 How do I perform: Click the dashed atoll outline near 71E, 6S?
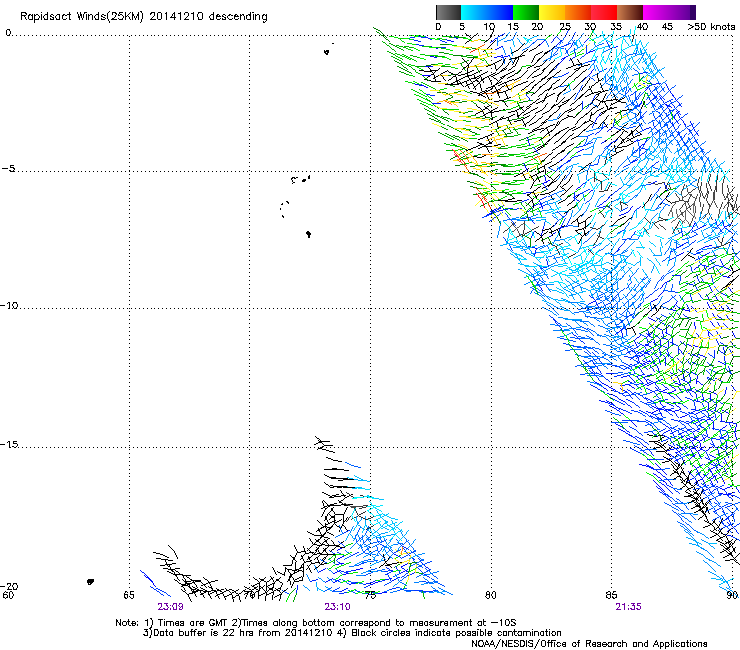pos(284,209)
